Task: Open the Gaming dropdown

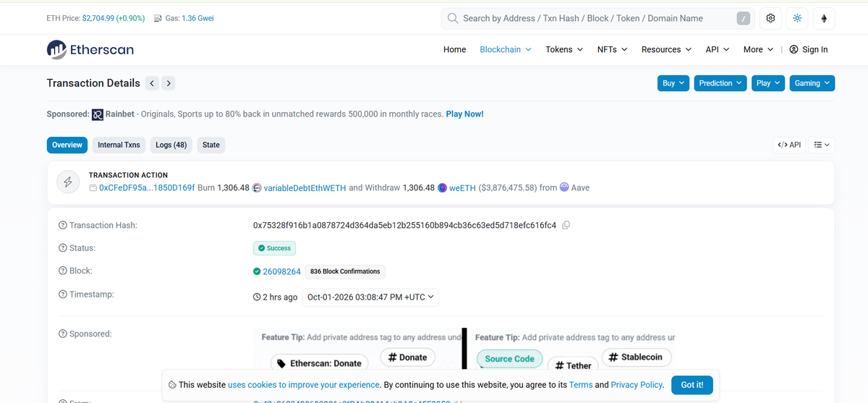Action: [x=812, y=83]
